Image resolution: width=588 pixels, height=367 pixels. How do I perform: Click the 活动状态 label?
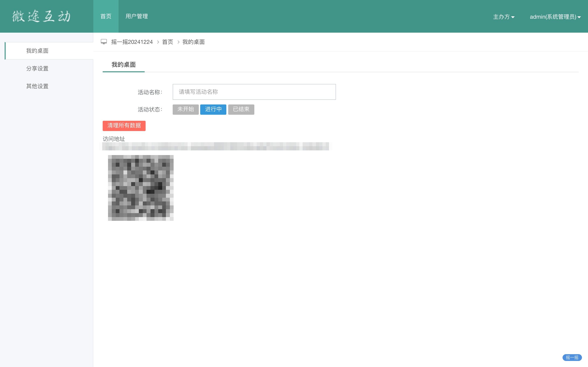tap(150, 110)
